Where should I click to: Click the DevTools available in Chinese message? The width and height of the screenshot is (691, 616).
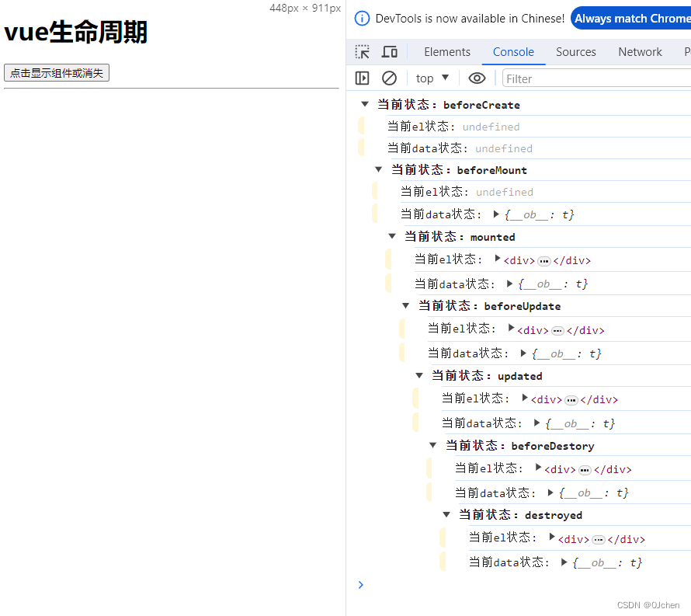pyautogui.click(x=470, y=19)
